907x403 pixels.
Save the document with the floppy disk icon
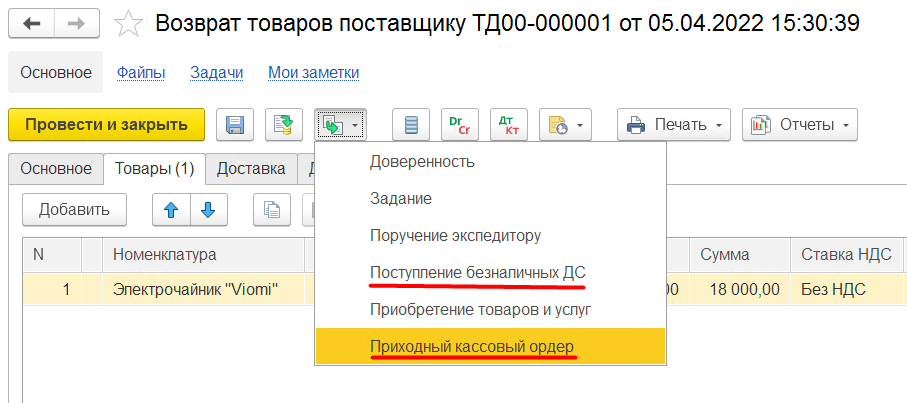(x=235, y=124)
